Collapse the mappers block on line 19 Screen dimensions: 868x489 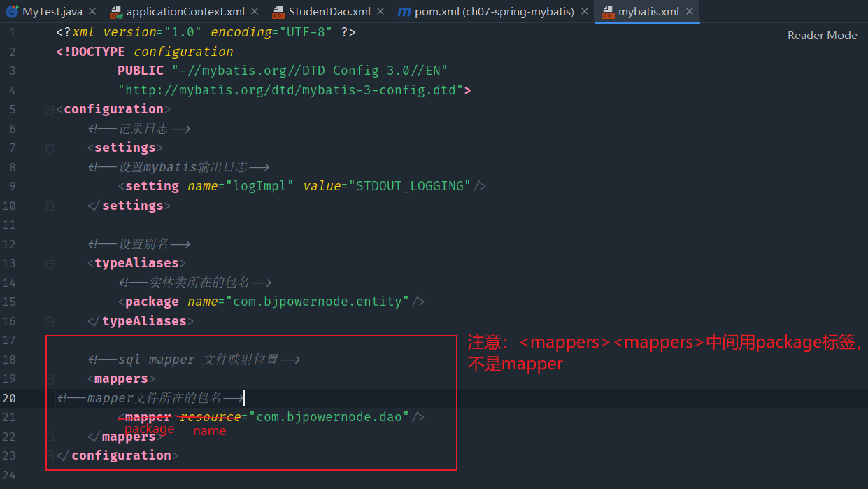(50, 379)
